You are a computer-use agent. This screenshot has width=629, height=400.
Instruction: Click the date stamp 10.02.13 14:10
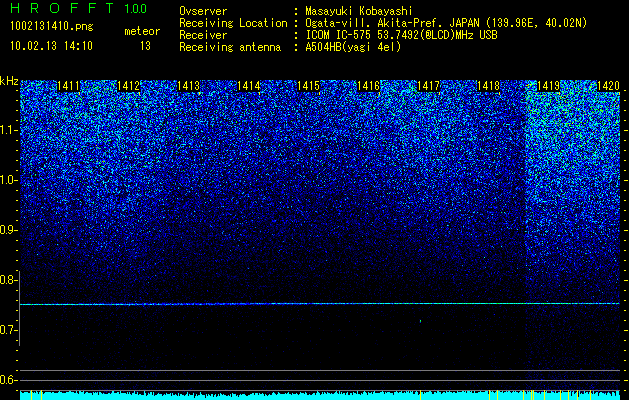coord(51,46)
